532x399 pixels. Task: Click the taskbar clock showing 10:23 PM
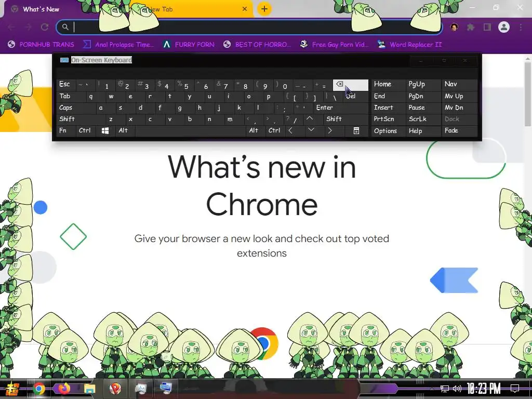point(484,389)
